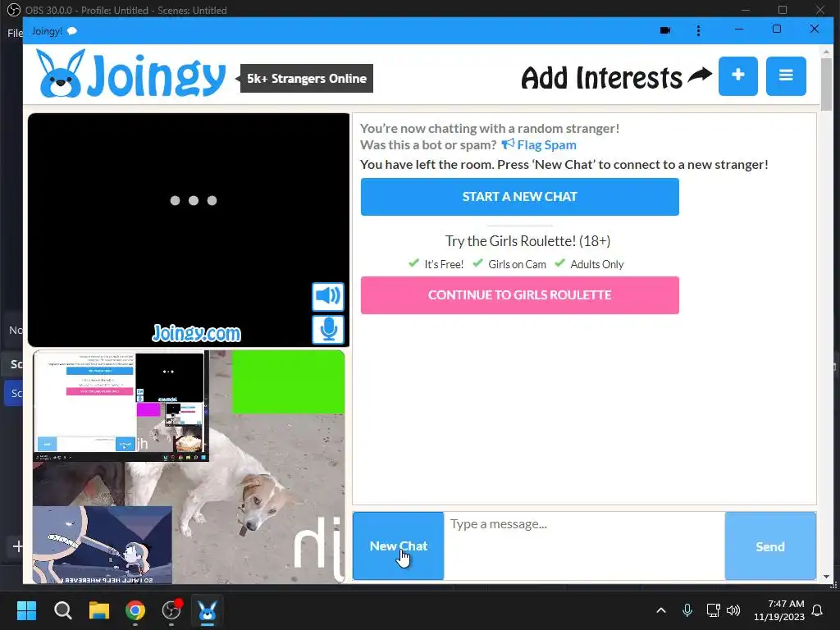
Task: Open the hamburger menu in Joingy header
Action: pos(785,76)
